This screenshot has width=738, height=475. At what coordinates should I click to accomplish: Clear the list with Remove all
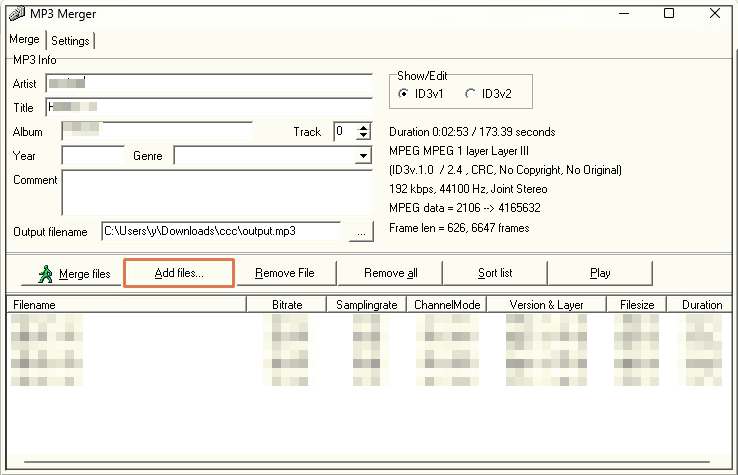(390, 273)
